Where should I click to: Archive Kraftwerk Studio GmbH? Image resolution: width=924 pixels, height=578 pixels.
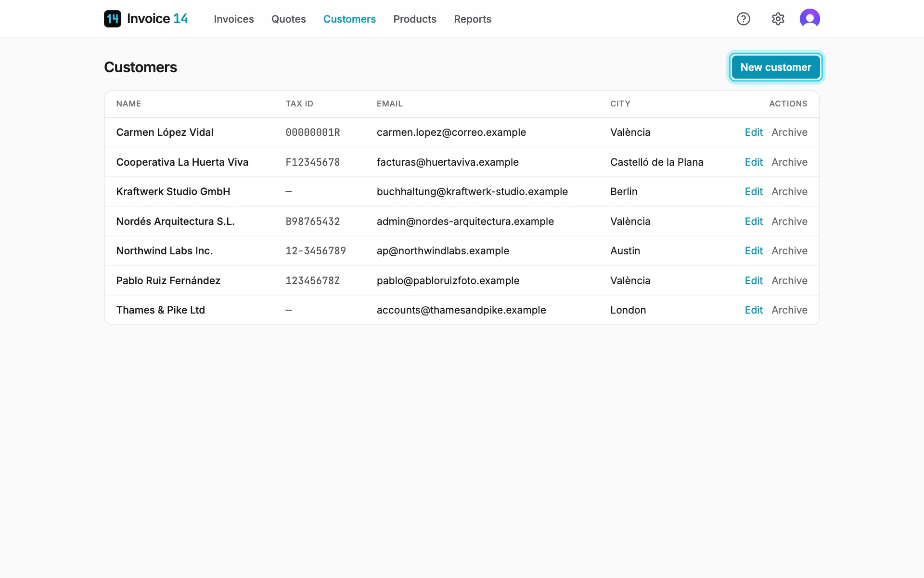(x=790, y=192)
